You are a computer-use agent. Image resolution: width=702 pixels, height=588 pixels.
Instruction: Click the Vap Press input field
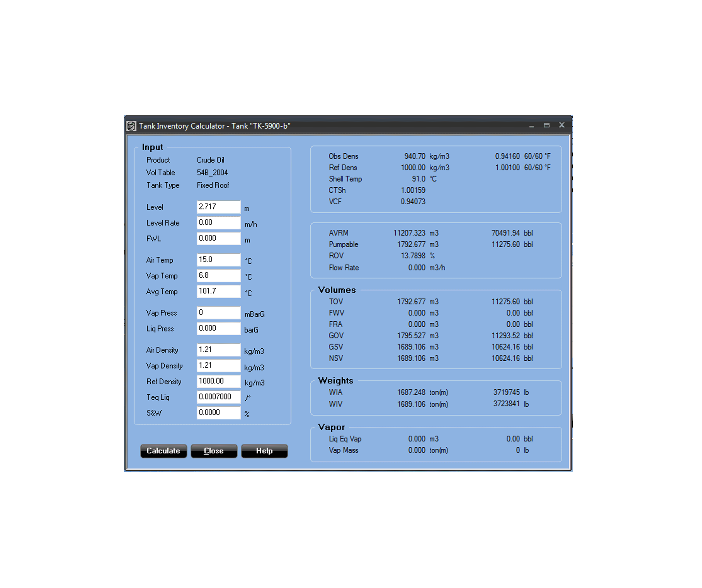coord(218,312)
